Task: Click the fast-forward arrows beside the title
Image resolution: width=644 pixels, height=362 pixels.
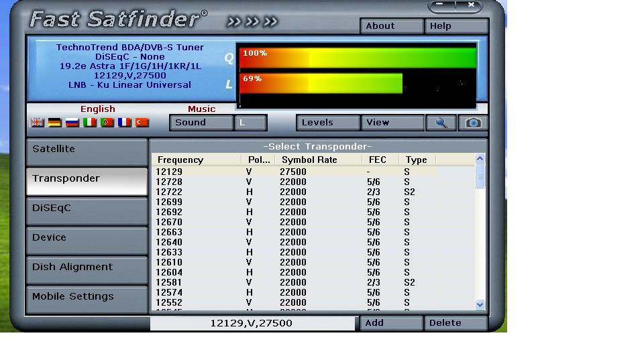Action: point(252,21)
